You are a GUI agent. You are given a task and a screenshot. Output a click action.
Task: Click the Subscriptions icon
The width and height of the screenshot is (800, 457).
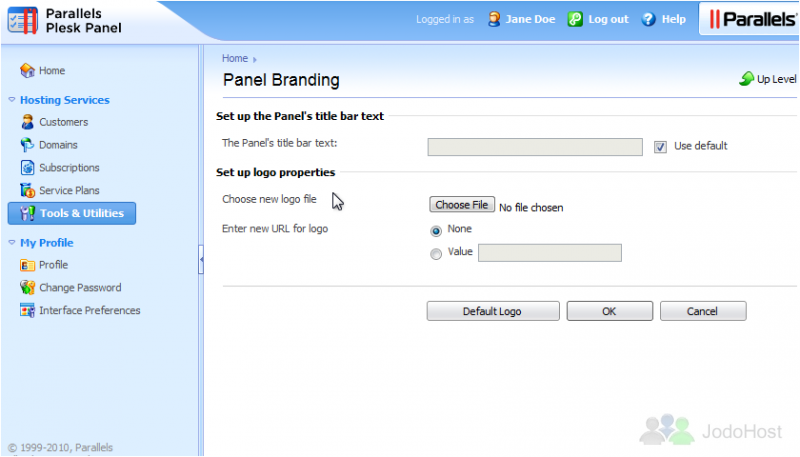[28, 167]
